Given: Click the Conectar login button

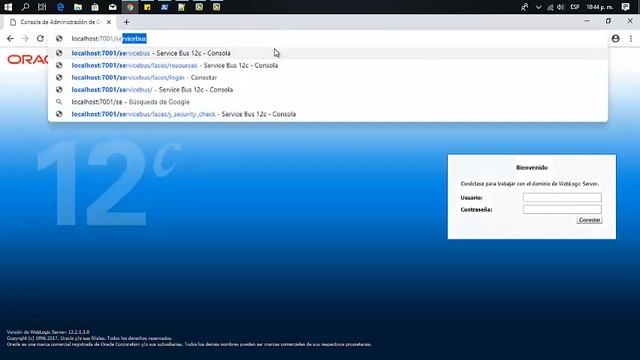Looking at the screenshot, I should tap(589, 220).
